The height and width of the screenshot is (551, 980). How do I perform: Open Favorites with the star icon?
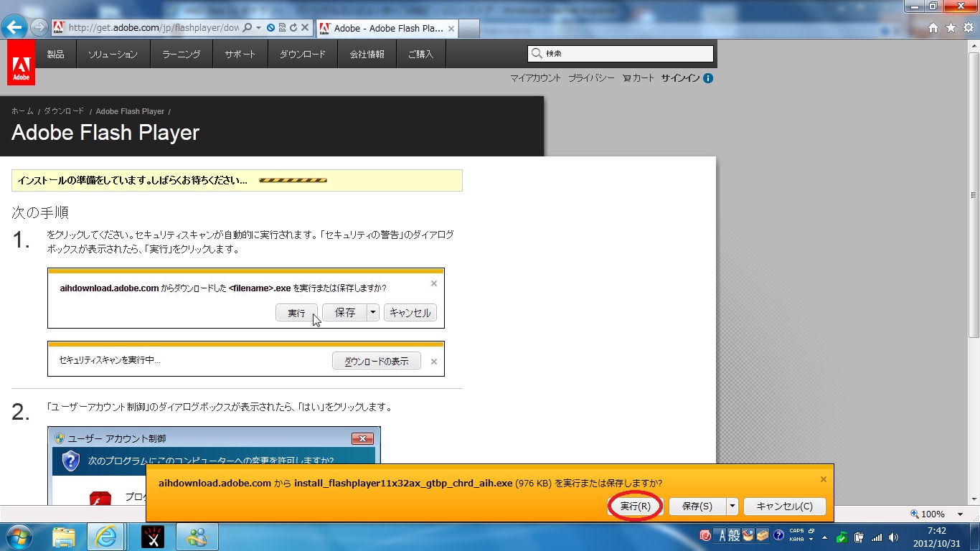click(x=951, y=28)
